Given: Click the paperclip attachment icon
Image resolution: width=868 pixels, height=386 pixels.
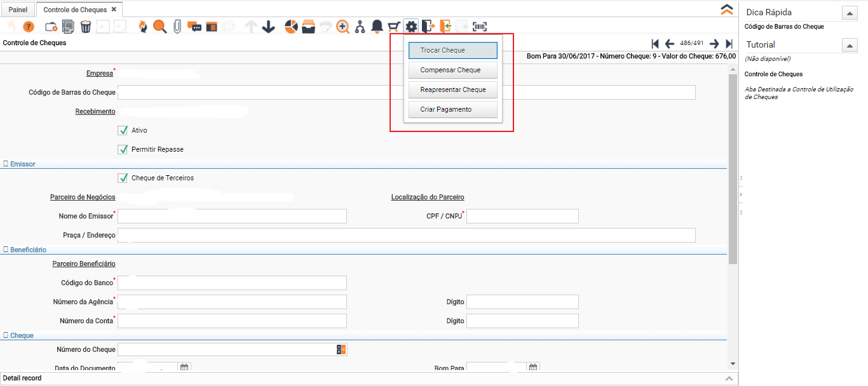Looking at the screenshot, I should pyautogui.click(x=177, y=27).
